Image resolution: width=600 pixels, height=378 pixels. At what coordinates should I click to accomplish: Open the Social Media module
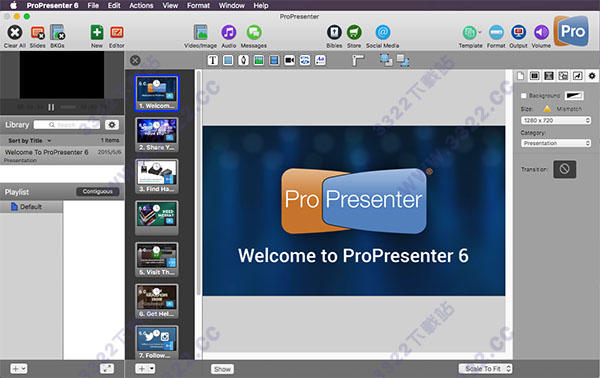coord(383,33)
